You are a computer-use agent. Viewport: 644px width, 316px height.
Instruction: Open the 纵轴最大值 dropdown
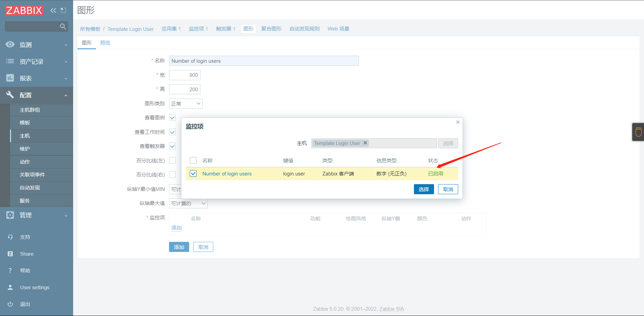pos(188,203)
